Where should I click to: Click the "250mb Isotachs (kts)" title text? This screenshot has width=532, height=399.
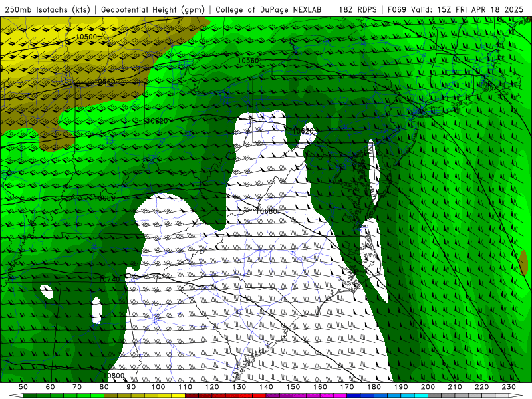click(48, 9)
